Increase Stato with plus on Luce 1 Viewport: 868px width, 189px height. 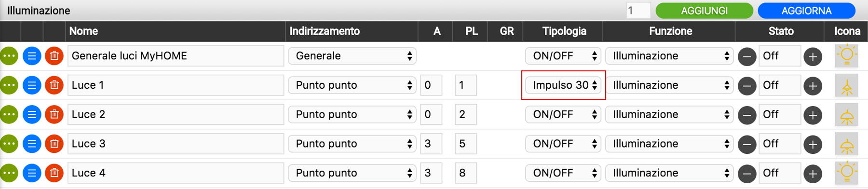[813, 86]
